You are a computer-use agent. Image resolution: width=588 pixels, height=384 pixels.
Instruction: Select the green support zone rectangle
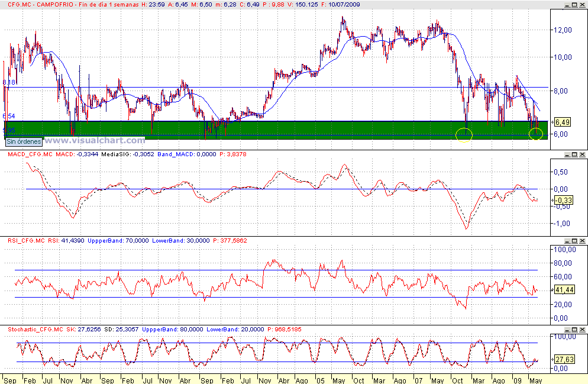276,130
